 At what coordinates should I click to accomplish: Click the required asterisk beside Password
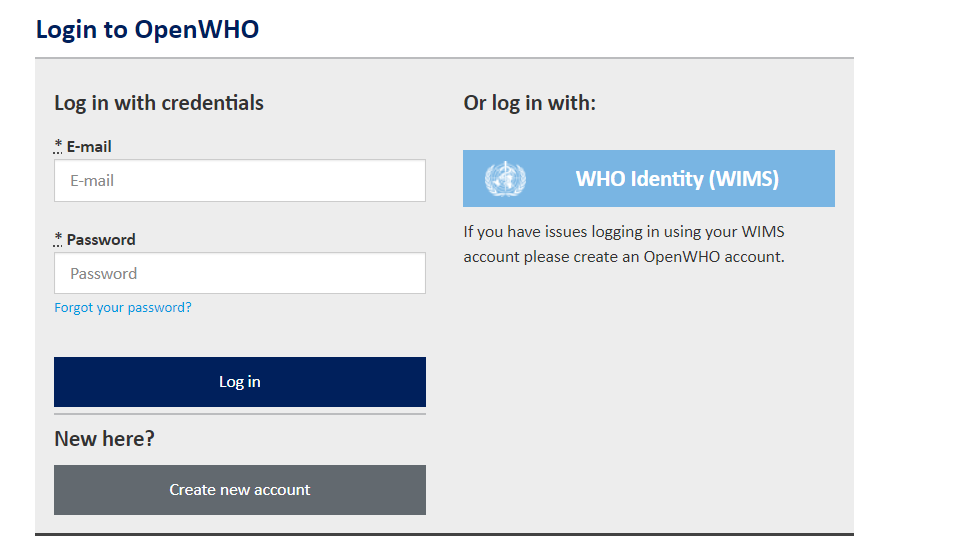(58, 239)
